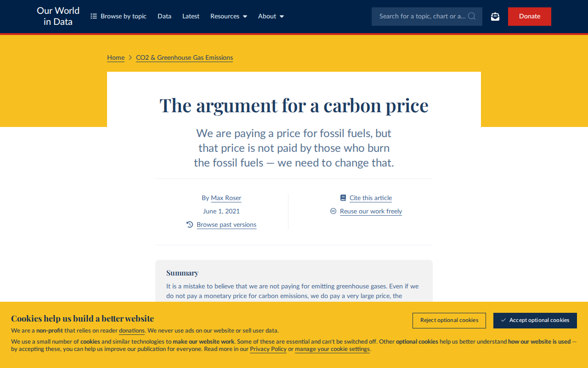This screenshot has width=588, height=368.
Task: Click the red Donate button
Action: pos(530,16)
